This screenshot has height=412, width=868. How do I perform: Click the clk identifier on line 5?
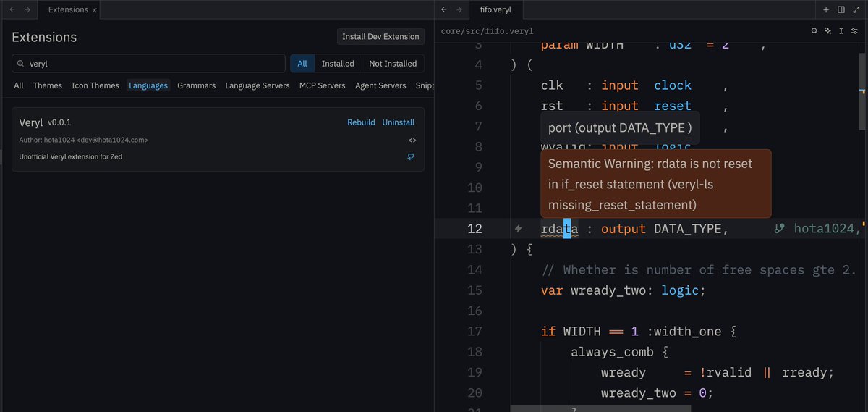552,85
